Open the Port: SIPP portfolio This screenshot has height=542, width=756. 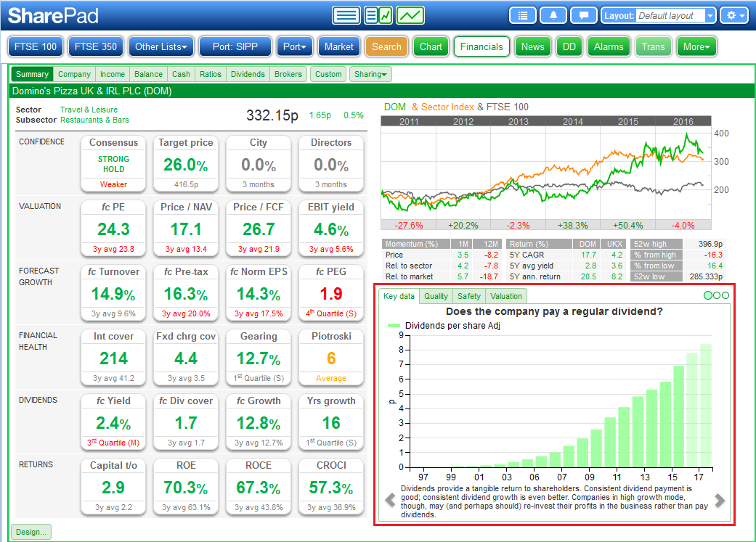[235, 46]
